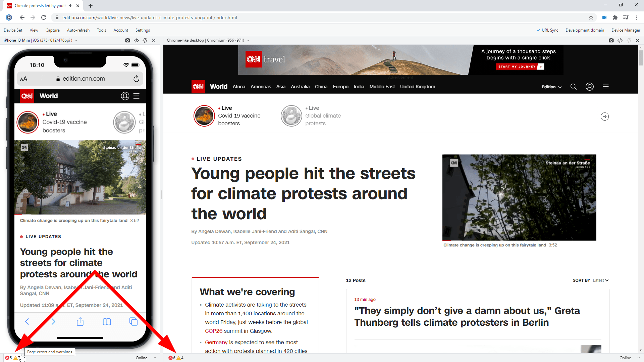Screen dimensions: 644x362
Task: Click the camera icon in the desktop pane header
Action: [611, 40]
